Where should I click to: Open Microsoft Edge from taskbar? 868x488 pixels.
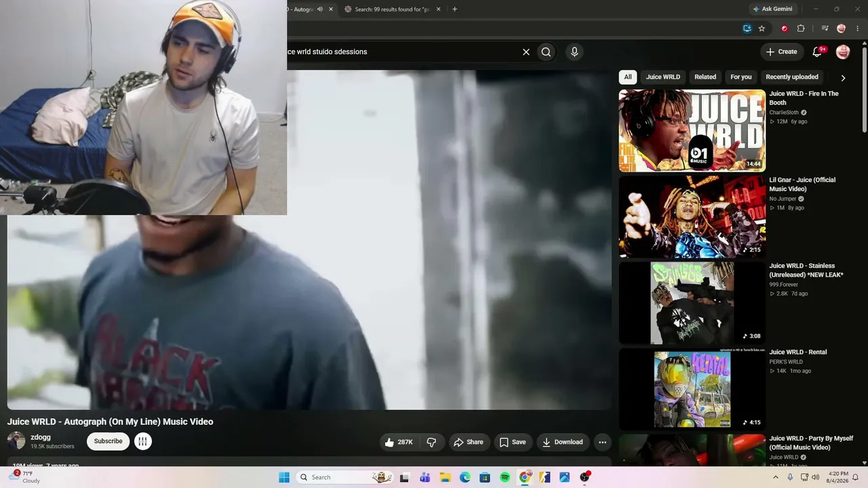[465, 477]
